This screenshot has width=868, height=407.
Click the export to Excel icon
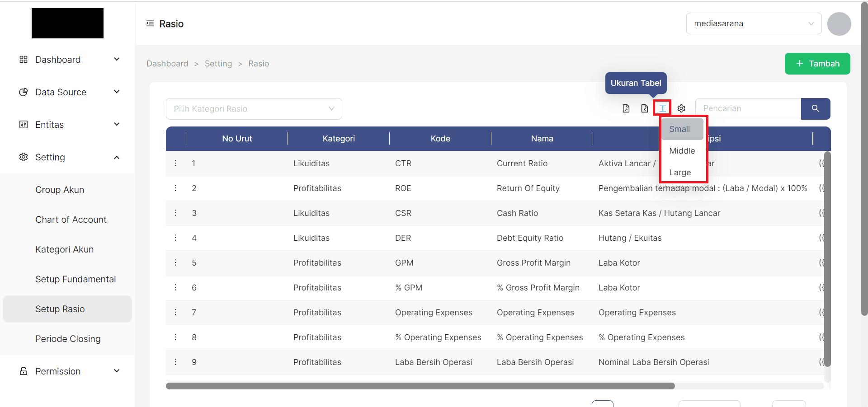tap(644, 108)
